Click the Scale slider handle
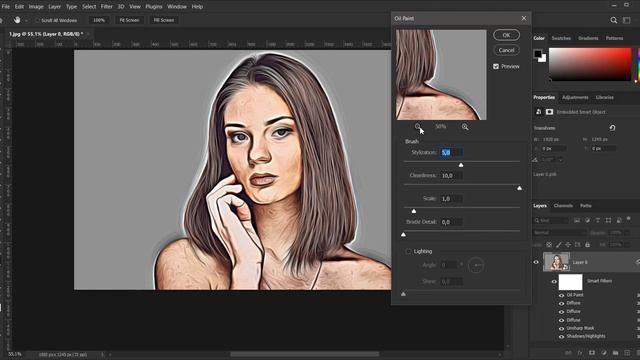The height and width of the screenshot is (360, 640). coord(413,211)
